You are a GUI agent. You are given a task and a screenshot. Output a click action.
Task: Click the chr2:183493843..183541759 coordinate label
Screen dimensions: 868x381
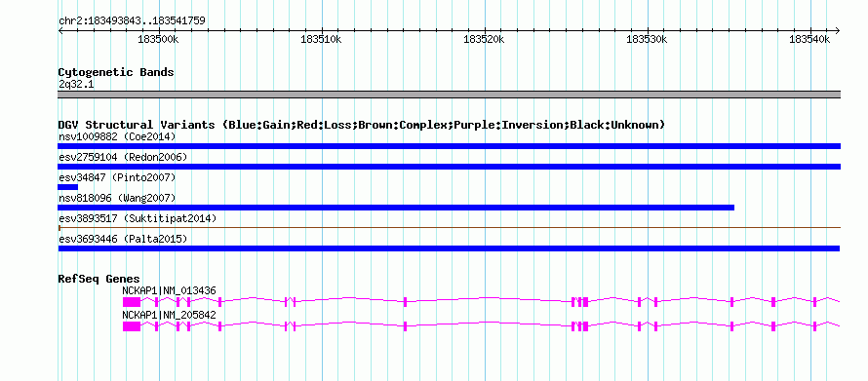132,21
